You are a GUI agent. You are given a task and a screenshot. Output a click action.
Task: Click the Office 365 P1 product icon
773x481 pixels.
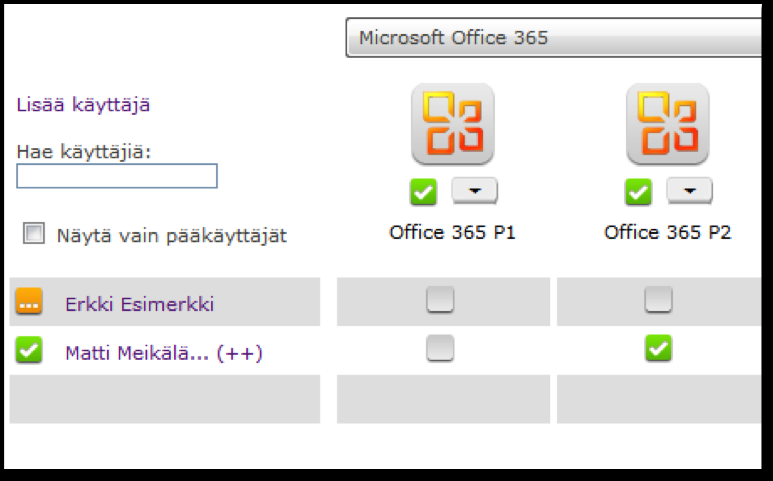[453, 124]
